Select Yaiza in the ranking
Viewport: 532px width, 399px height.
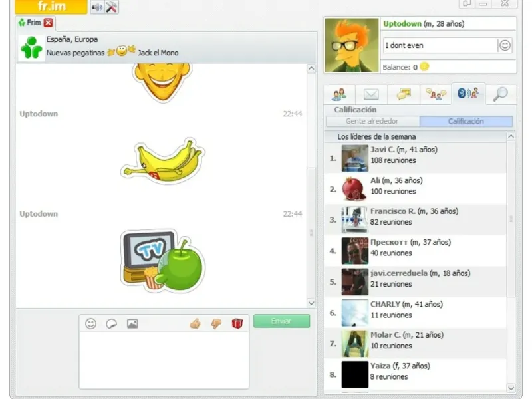(x=415, y=374)
